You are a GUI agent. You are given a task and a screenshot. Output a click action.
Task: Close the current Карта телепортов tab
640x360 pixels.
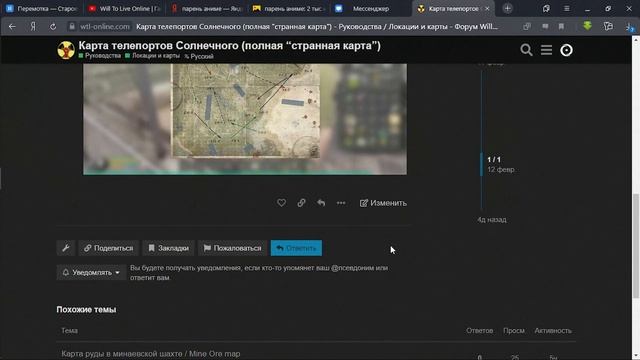(487, 9)
